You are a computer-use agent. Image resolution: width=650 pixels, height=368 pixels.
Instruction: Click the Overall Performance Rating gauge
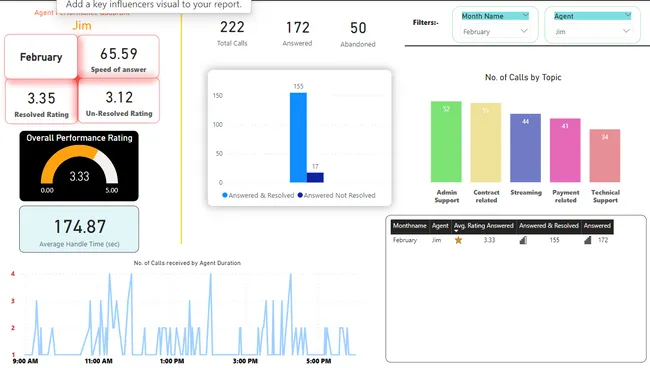click(x=79, y=166)
